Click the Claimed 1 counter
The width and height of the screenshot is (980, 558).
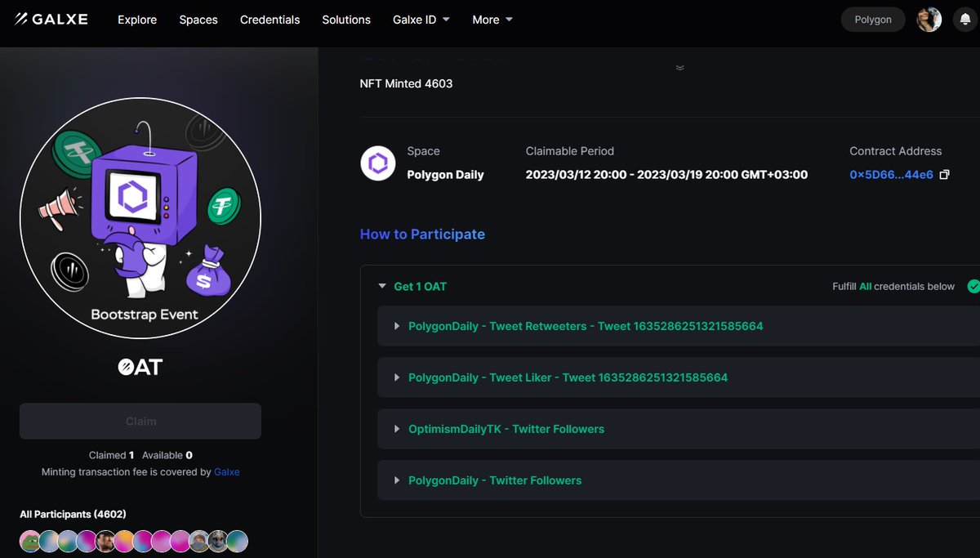(x=111, y=455)
